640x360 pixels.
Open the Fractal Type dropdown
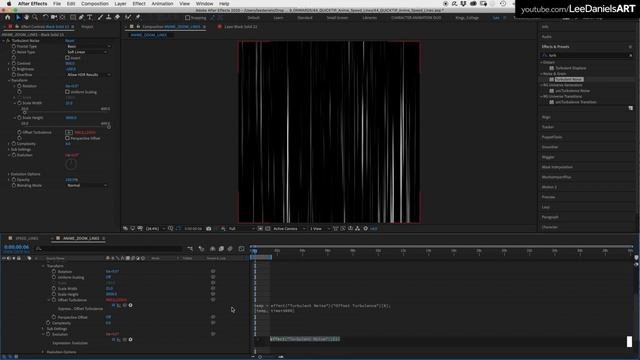coord(88,47)
